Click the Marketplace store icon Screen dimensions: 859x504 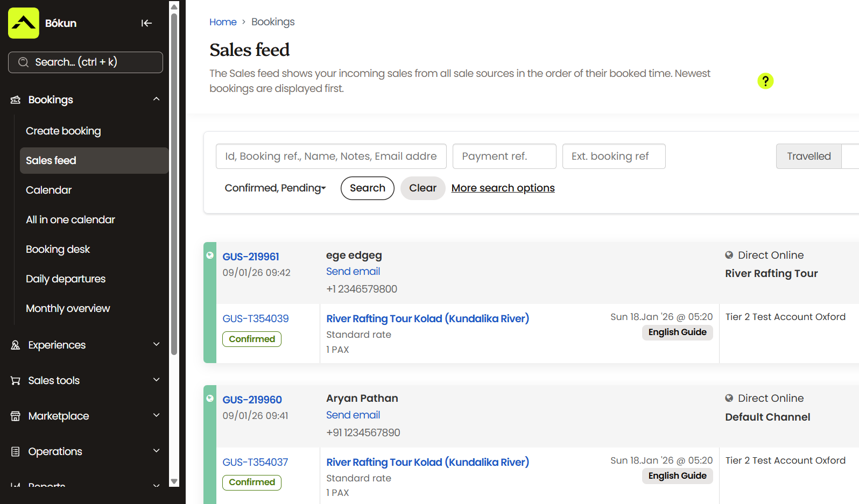(x=16, y=416)
